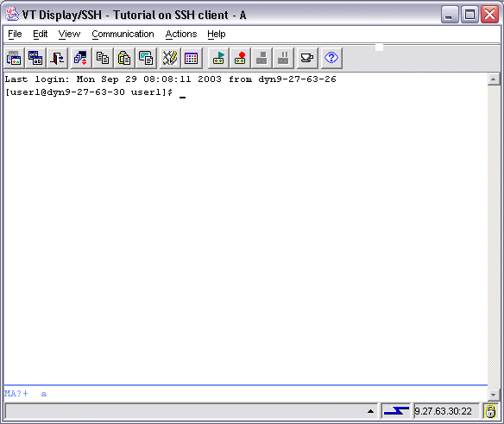
Task: Click the scrollbar down arrow
Action: (x=494, y=394)
